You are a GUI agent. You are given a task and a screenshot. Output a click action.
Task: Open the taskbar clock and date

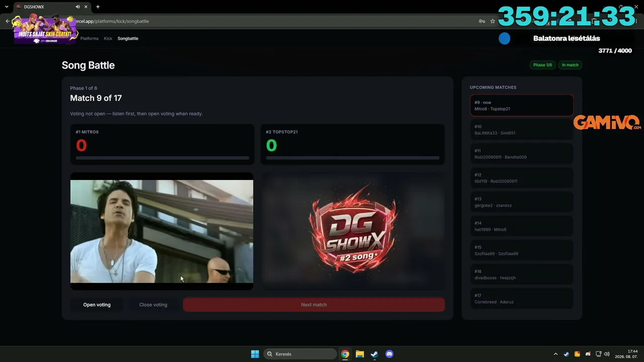click(x=626, y=354)
